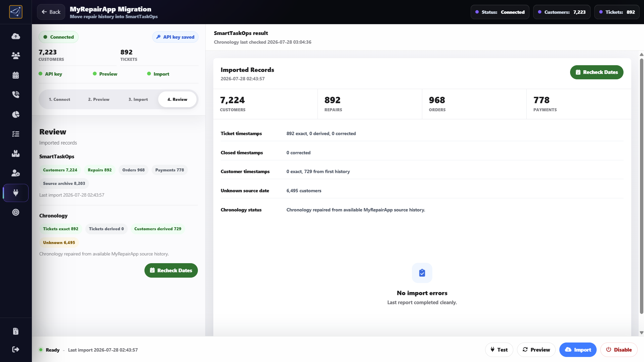The image size is (644, 362).
Task: Click the Preview button in footer
Action: tap(536, 350)
